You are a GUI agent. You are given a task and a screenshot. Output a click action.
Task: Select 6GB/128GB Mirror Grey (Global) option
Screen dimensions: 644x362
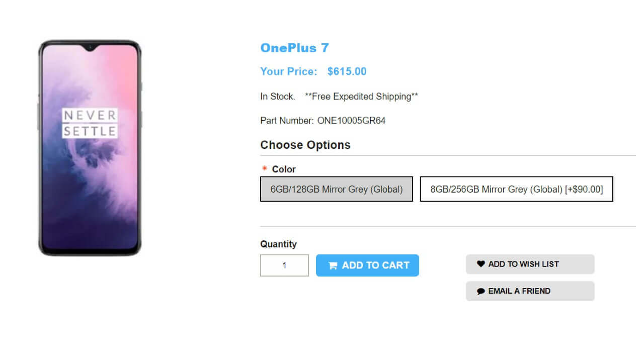coord(337,189)
